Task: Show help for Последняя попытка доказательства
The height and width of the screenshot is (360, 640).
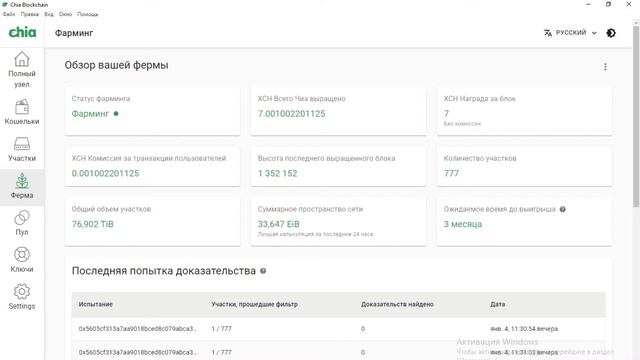Action: (263, 271)
